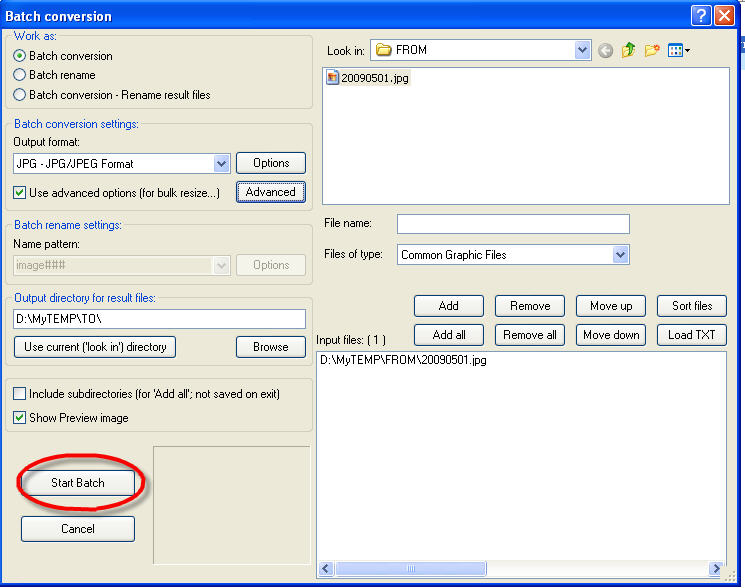Open the Output format dropdown
The width and height of the screenshot is (745, 588).
pos(222,163)
